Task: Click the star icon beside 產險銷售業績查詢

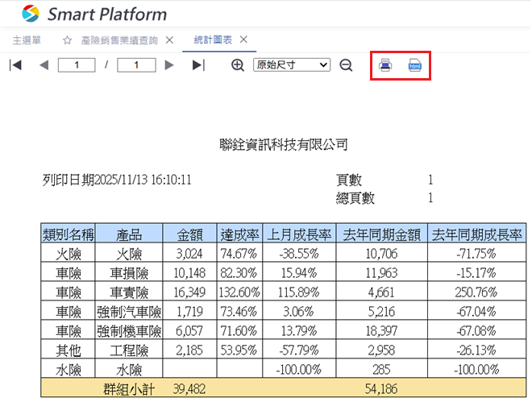Action: coord(68,40)
